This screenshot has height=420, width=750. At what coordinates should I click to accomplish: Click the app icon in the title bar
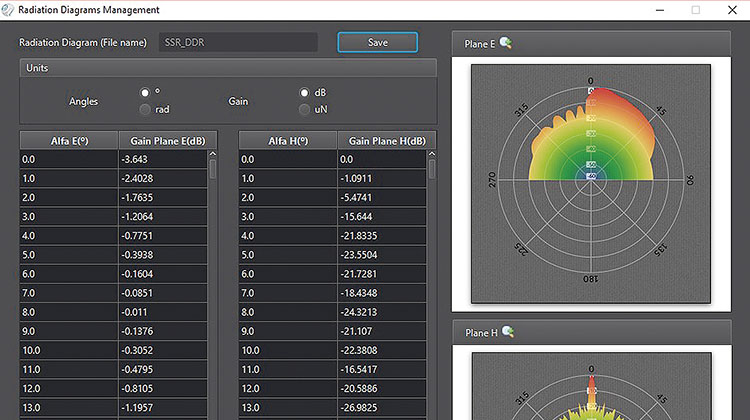click(x=7, y=10)
